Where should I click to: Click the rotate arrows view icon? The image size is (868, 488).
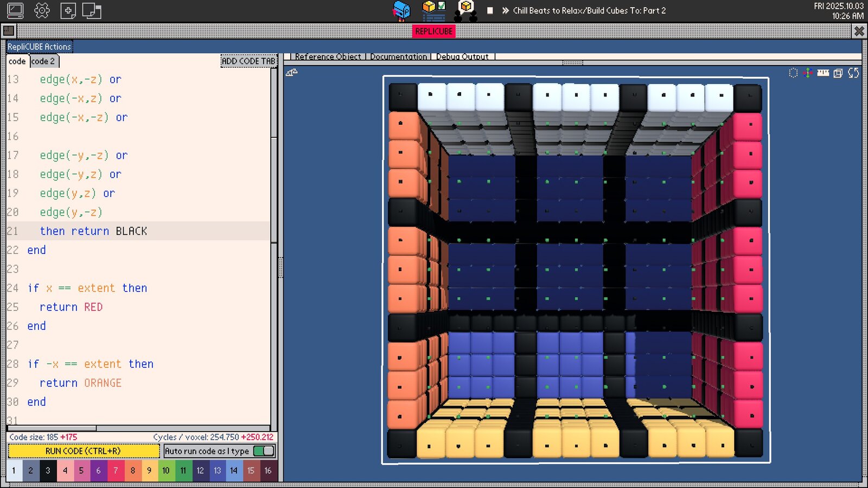tap(853, 73)
